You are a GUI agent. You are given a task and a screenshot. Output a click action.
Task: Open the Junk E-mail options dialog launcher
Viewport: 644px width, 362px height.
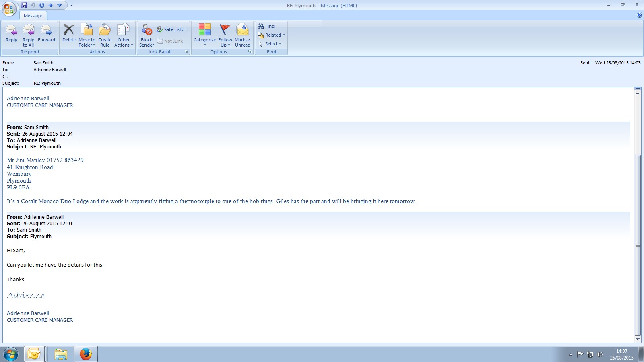tap(186, 52)
